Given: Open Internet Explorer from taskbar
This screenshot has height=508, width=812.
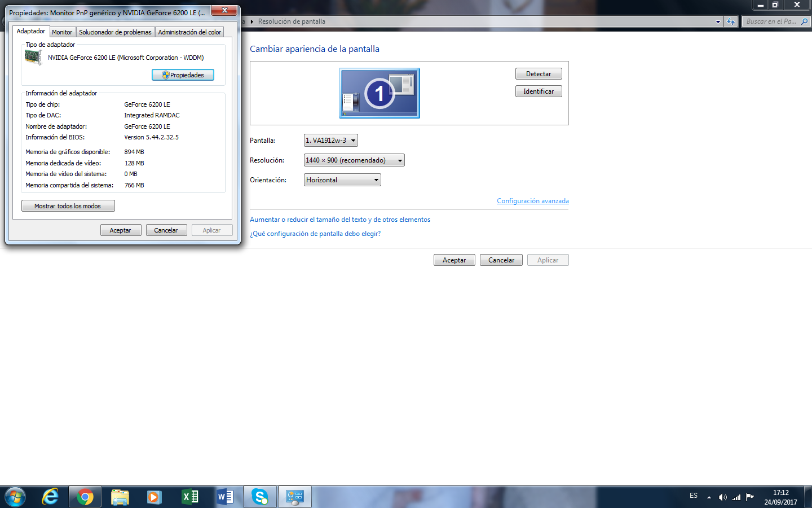Looking at the screenshot, I should 51,497.
